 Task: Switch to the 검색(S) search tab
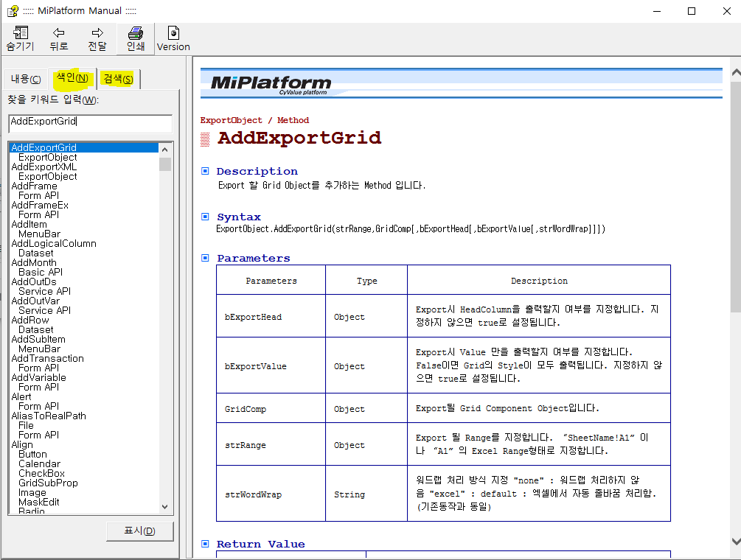pyautogui.click(x=118, y=79)
